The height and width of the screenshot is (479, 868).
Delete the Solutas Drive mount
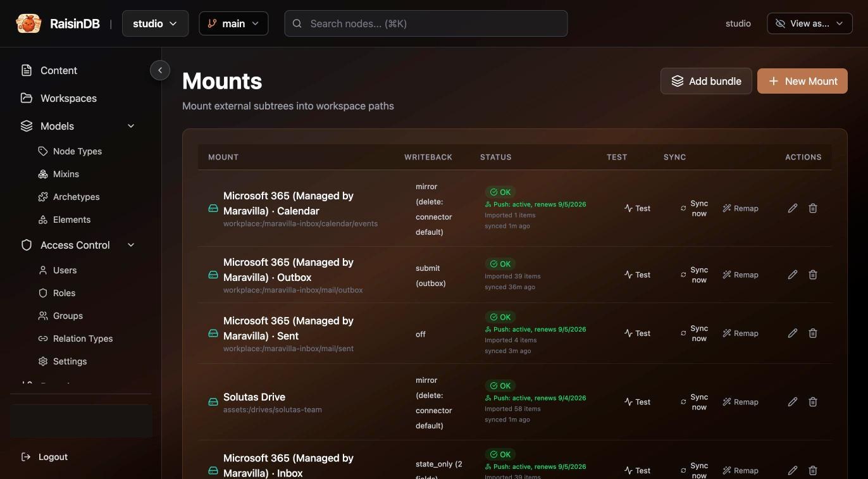point(813,402)
